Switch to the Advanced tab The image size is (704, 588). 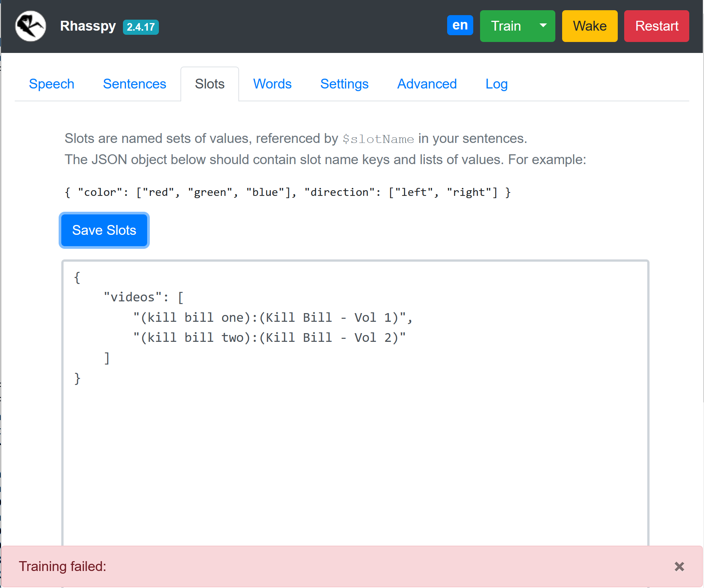(x=427, y=84)
